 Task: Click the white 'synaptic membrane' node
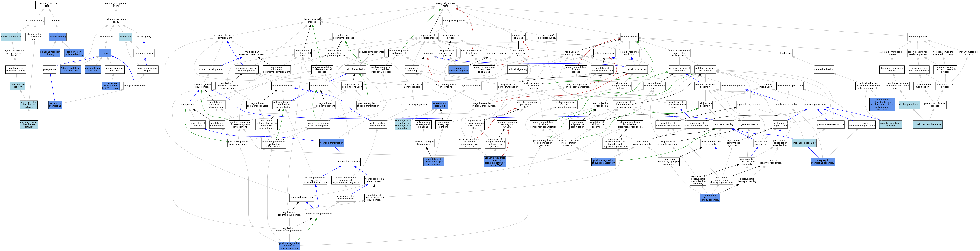click(135, 86)
